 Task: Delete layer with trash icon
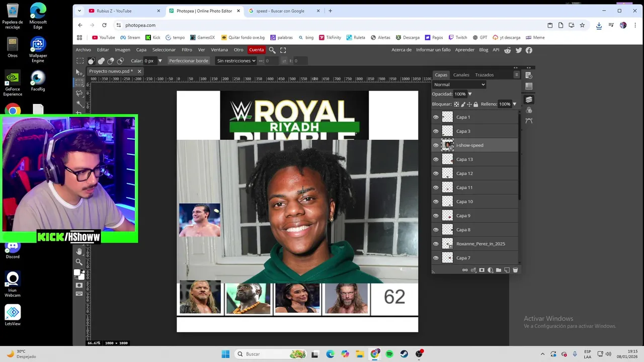(x=515, y=270)
